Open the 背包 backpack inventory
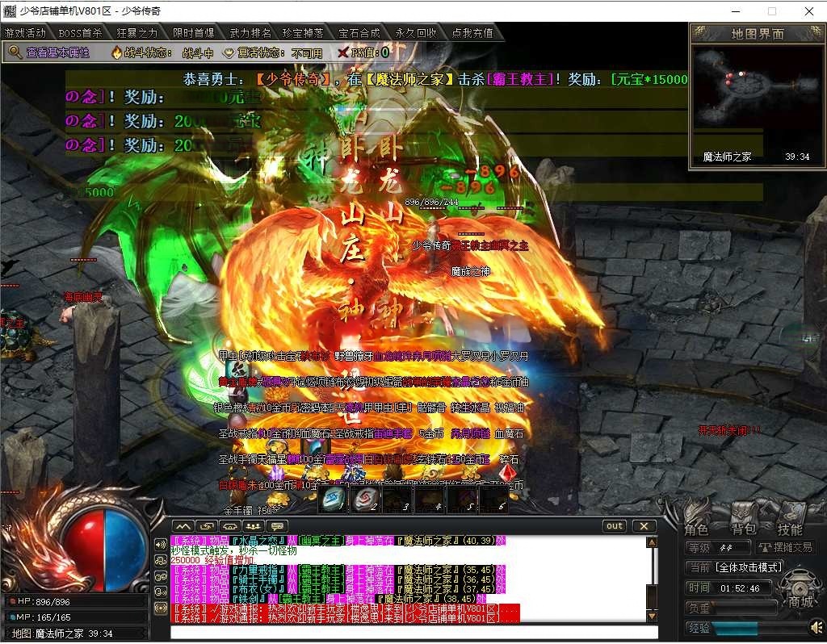The width and height of the screenshot is (827, 644). [743, 521]
